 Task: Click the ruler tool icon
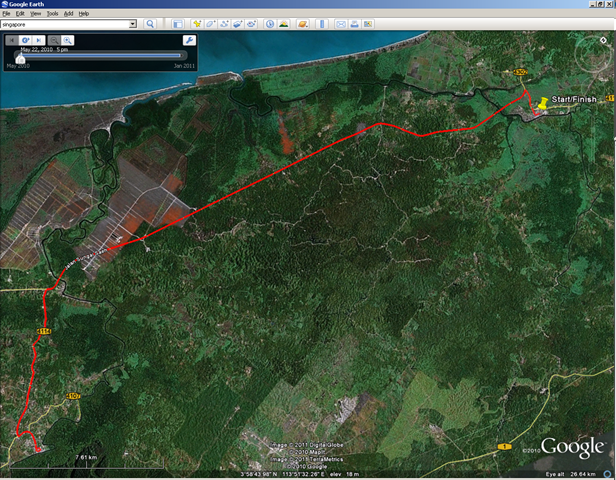pyautogui.click(x=322, y=24)
